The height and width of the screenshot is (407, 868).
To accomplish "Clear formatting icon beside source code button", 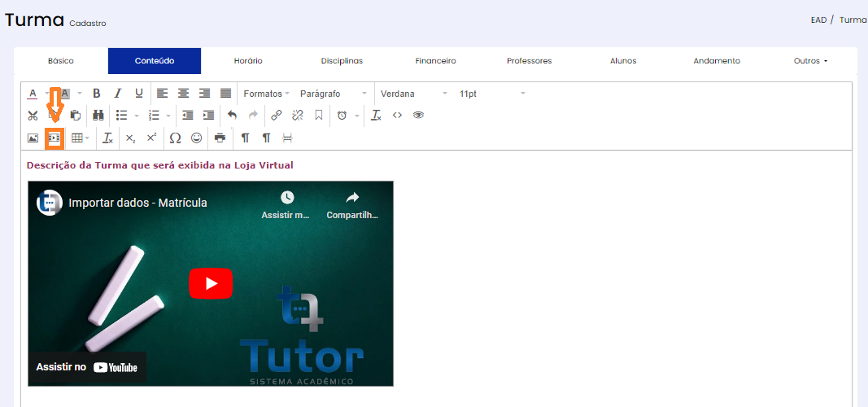I will point(376,115).
